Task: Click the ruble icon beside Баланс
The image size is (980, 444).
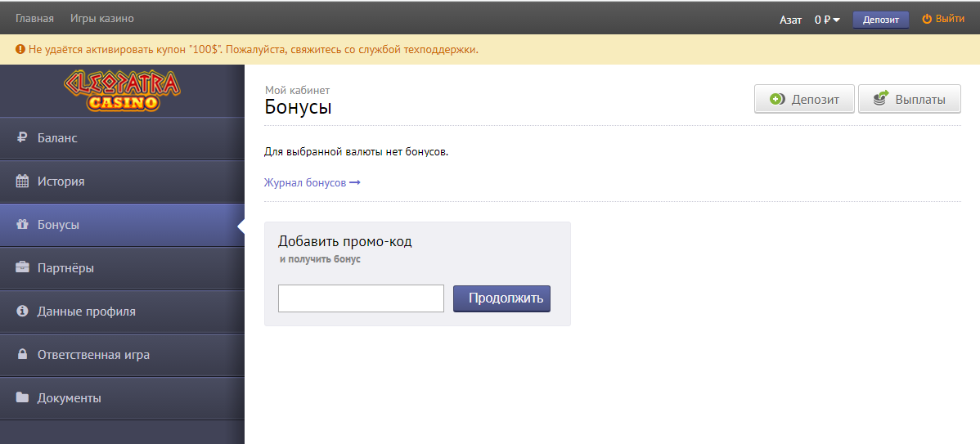Action: click(x=23, y=138)
